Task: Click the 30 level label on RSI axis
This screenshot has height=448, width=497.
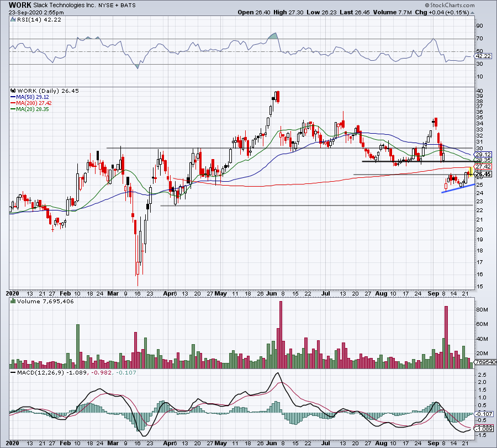Action: pyautogui.click(x=479, y=64)
